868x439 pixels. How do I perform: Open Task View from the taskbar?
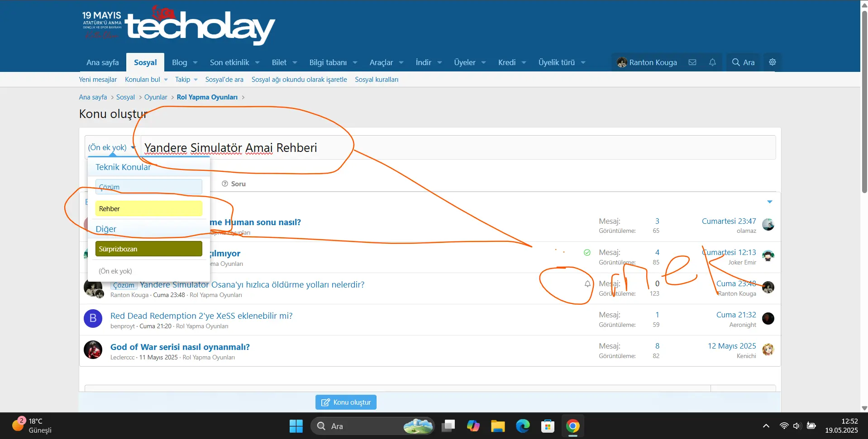pos(448,426)
